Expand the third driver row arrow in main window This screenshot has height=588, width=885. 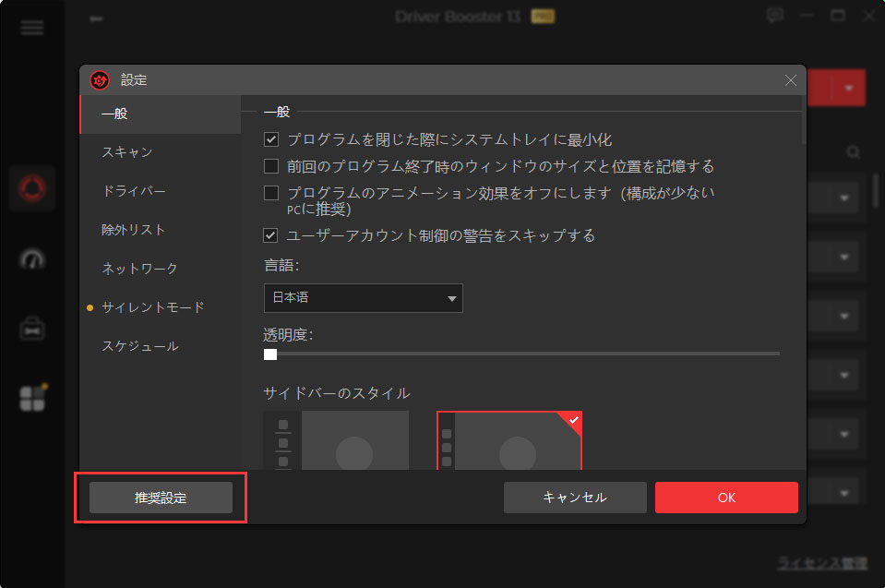(844, 316)
